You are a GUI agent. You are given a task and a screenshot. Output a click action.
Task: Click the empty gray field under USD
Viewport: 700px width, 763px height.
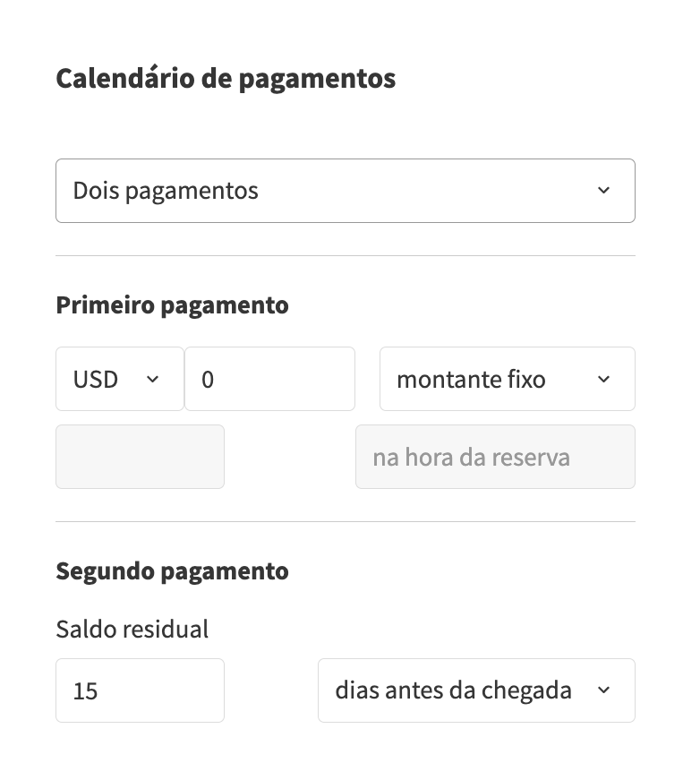[x=140, y=457]
